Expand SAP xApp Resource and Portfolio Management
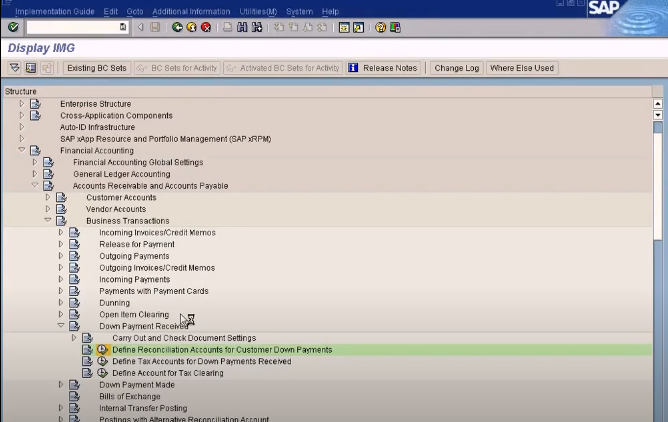Image resolution: width=668 pixels, height=422 pixels. (22, 138)
